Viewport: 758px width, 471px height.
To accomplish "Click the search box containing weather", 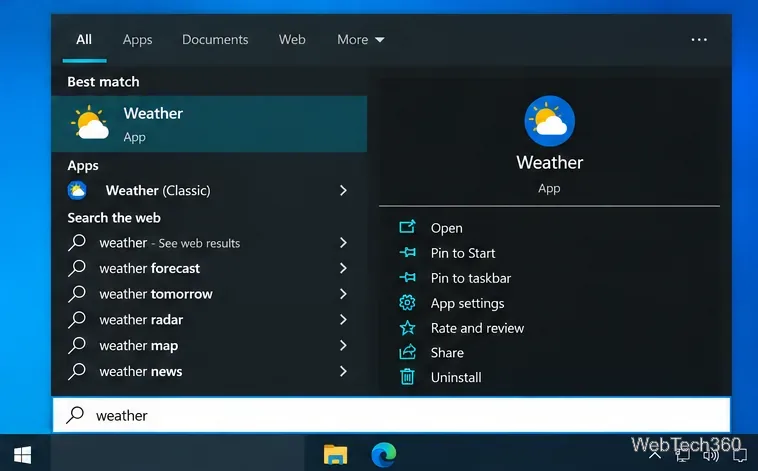I will pos(392,415).
